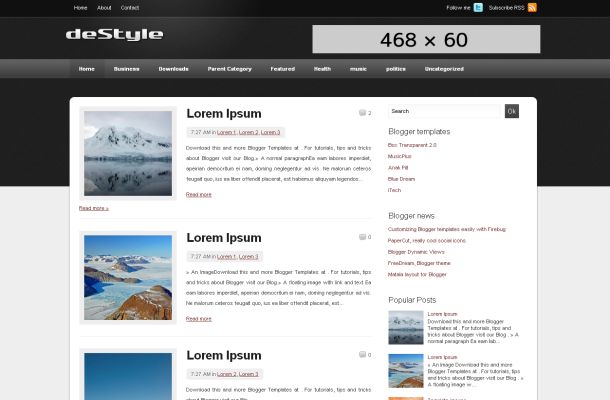Open Matala layout for Blogger link
The image size is (610, 400).
[417, 274]
